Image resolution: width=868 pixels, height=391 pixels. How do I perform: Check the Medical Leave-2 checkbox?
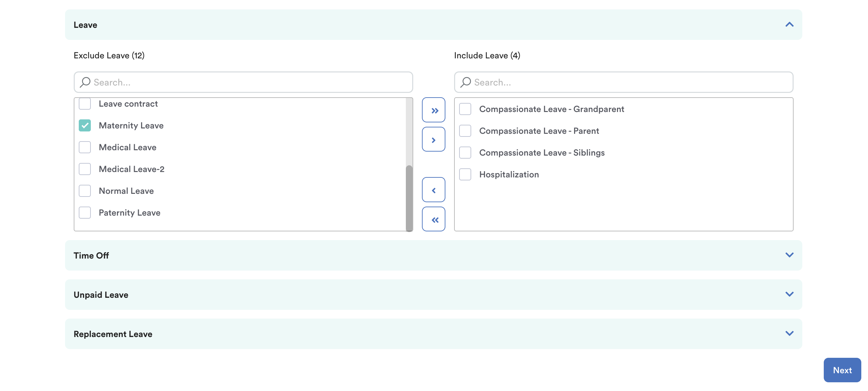pyautogui.click(x=85, y=169)
